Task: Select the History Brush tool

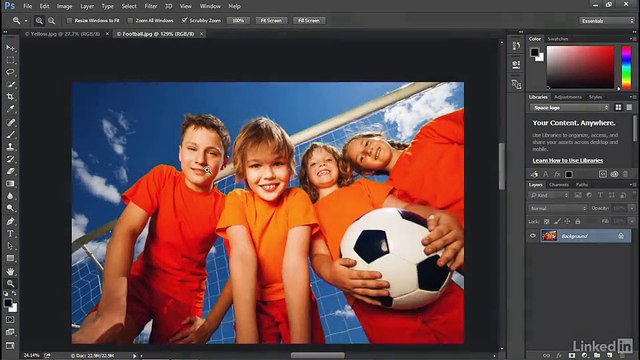Action: pos(10,159)
